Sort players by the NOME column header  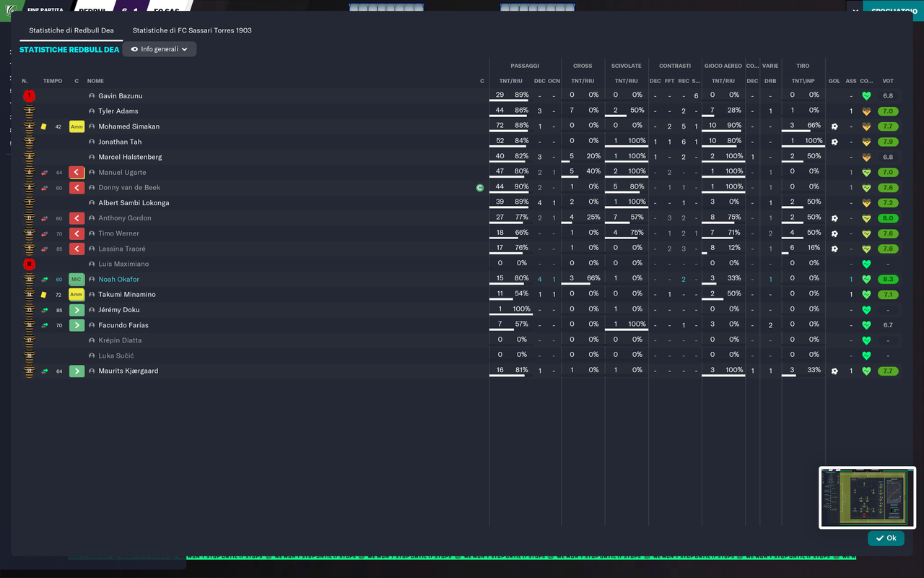[95, 81]
